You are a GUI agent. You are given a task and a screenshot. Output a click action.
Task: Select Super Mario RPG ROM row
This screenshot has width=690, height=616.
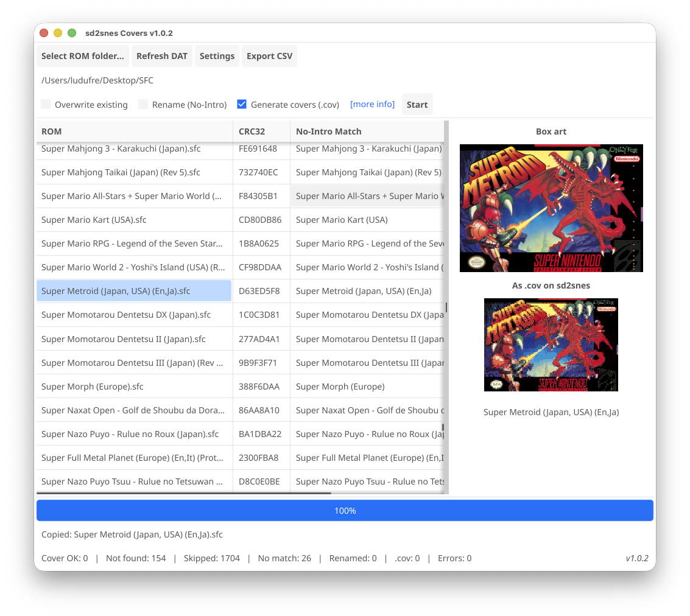134,243
